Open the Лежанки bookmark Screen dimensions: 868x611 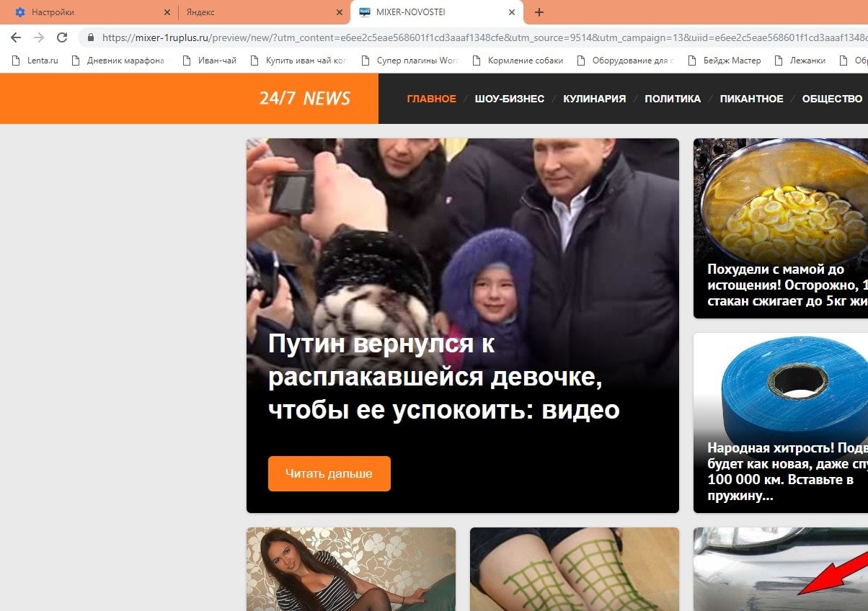[800, 61]
